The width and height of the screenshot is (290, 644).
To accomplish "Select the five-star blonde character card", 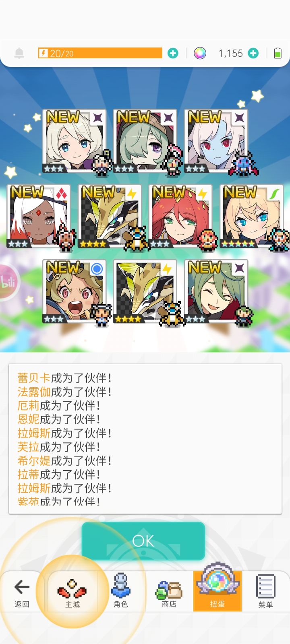I will click(x=251, y=217).
